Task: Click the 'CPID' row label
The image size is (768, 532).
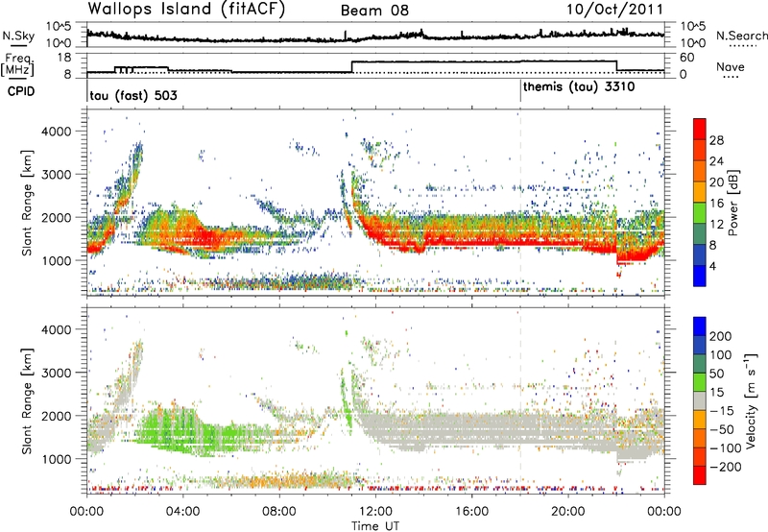Action: [21, 91]
